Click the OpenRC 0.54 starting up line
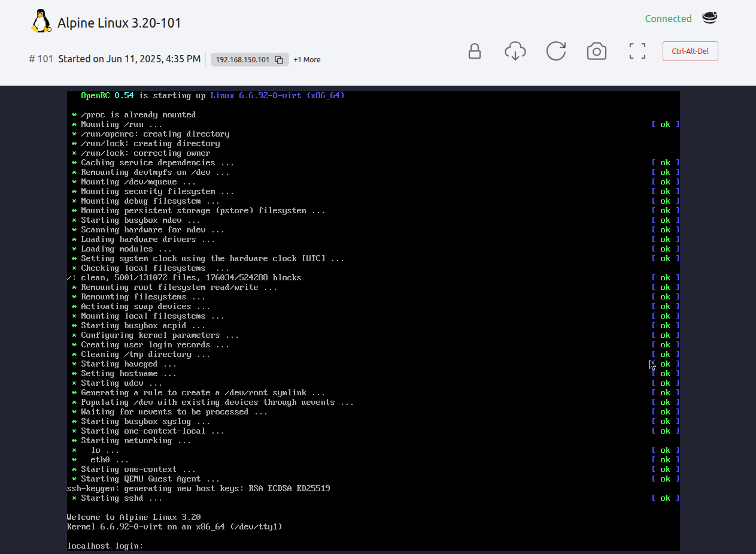Viewport: 756px width, 554px height. (212, 95)
